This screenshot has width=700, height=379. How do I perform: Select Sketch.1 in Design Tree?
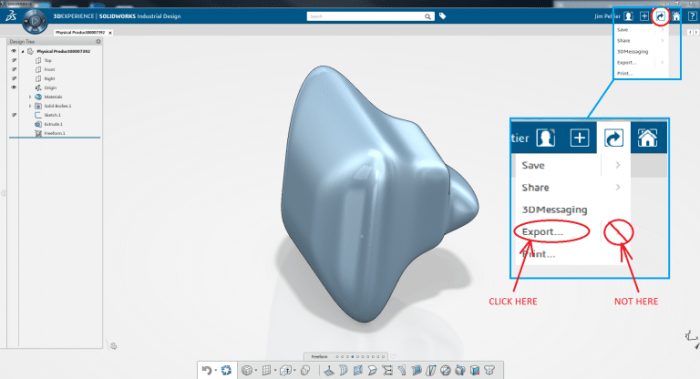coord(52,115)
